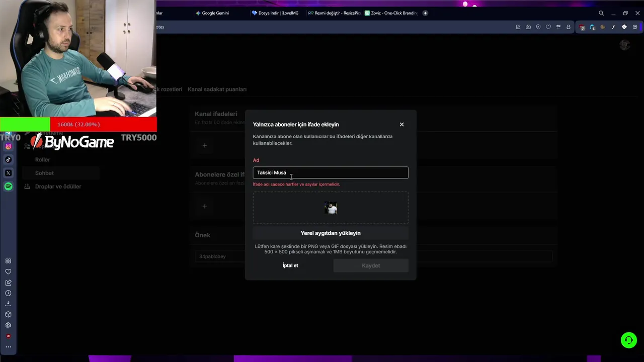Open browser Settings gear in sidebar
This screenshot has width=644, height=362.
(x=8, y=325)
